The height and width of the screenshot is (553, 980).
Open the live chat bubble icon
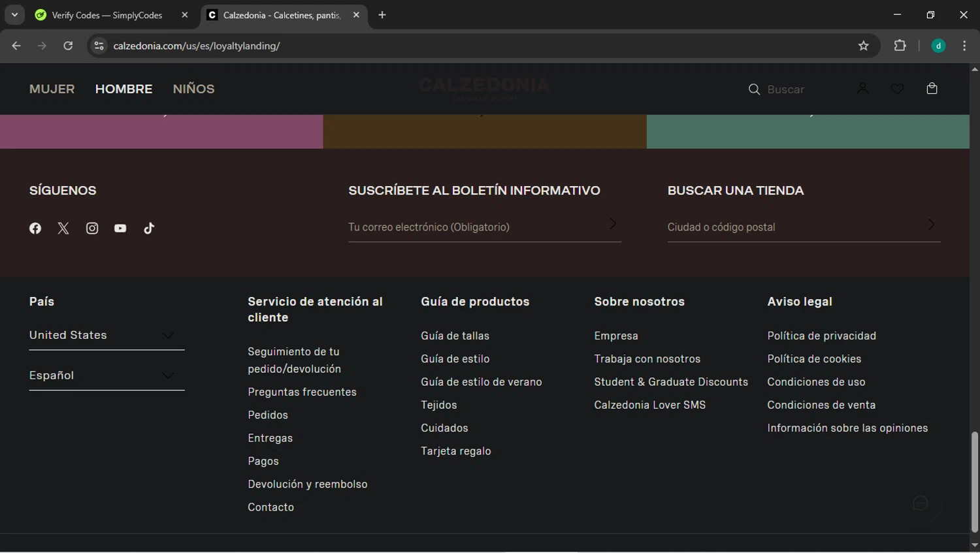coord(921,503)
